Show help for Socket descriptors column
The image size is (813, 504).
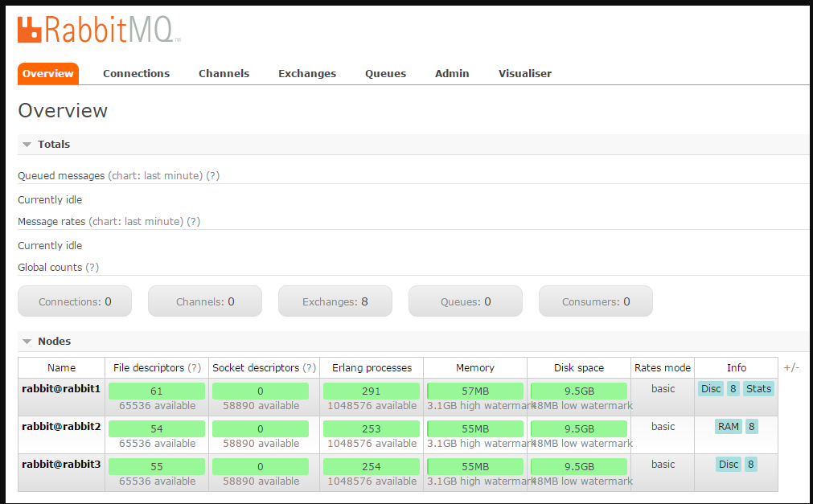[x=309, y=367]
